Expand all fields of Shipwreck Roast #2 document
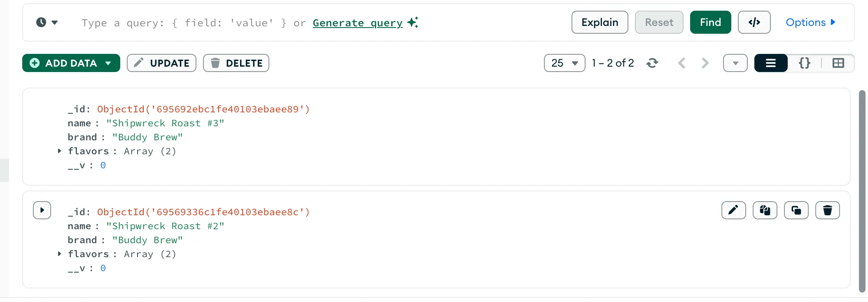Viewport: 868px width, 302px height. click(x=42, y=210)
